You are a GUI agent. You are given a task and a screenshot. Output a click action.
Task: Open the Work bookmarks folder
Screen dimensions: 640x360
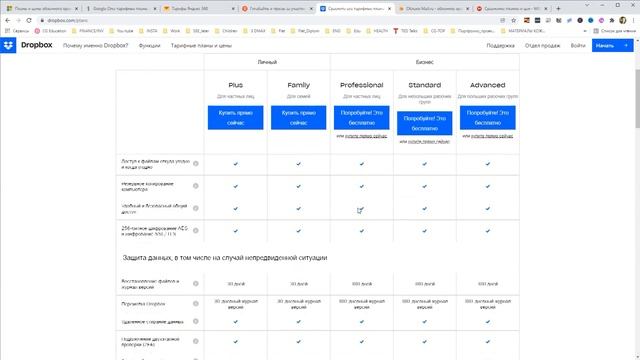click(171, 31)
